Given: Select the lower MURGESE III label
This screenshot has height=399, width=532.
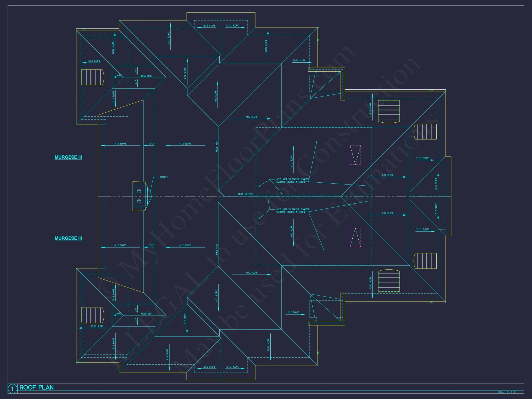Looking at the screenshot, I should (68, 238).
